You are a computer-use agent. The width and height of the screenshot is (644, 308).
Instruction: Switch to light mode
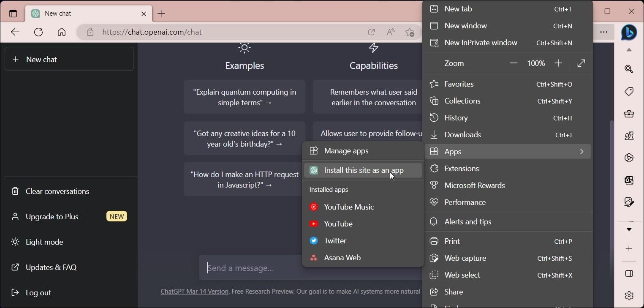(44, 242)
